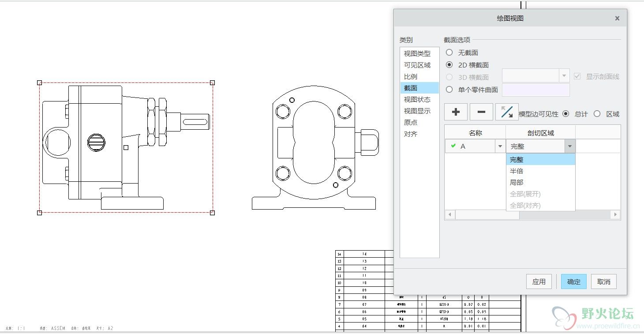Viewport: 644px width, 334px height.
Task: Click the selected view's bottom-right corner handle
Action: click(212, 213)
